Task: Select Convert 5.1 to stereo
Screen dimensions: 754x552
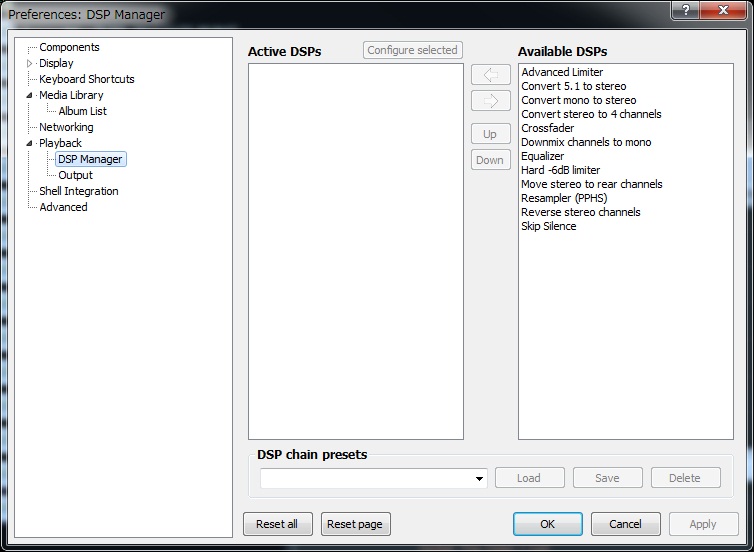Action: [574, 86]
